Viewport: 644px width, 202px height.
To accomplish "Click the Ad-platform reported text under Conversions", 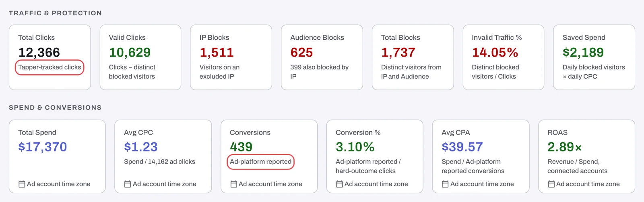I will click(x=260, y=161).
